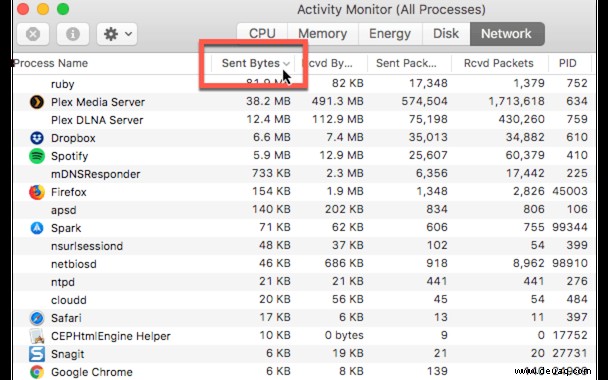Select the CEPHtmlEngine Helper process name
The width and height of the screenshot is (608, 380).
coord(111,336)
